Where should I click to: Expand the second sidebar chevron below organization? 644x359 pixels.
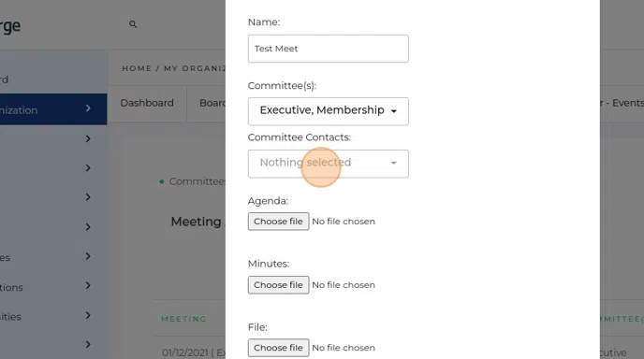pyautogui.click(x=88, y=167)
